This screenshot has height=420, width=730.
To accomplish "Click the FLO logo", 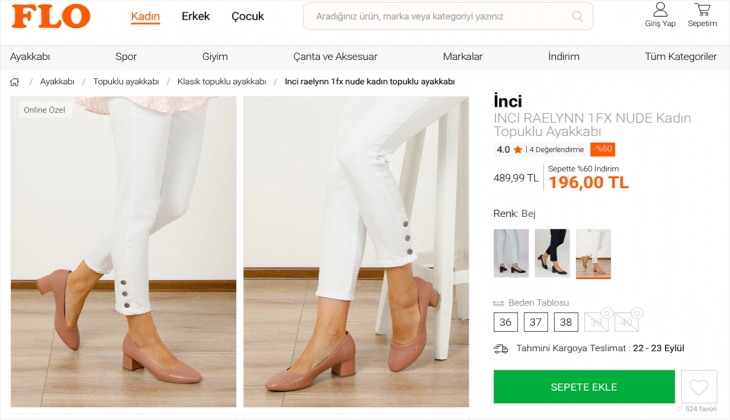I will [x=51, y=17].
